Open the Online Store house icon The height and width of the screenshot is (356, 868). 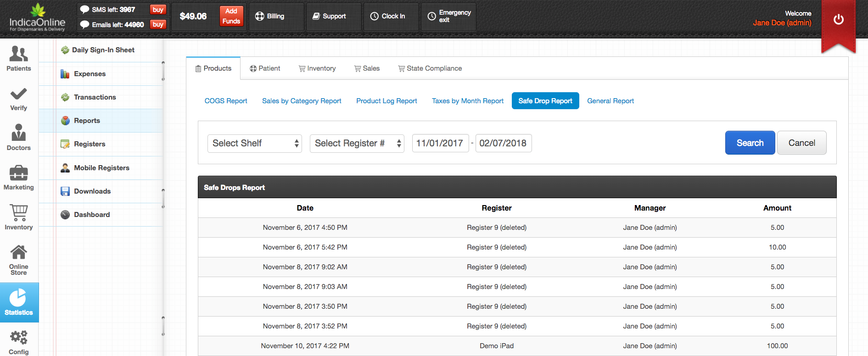(x=18, y=252)
